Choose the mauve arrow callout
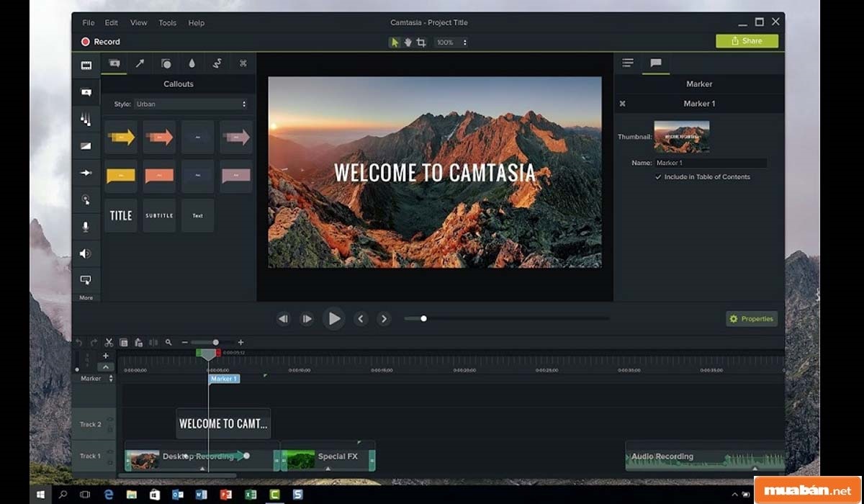Screen dimensions: 864x504 (x=235, y=137)
